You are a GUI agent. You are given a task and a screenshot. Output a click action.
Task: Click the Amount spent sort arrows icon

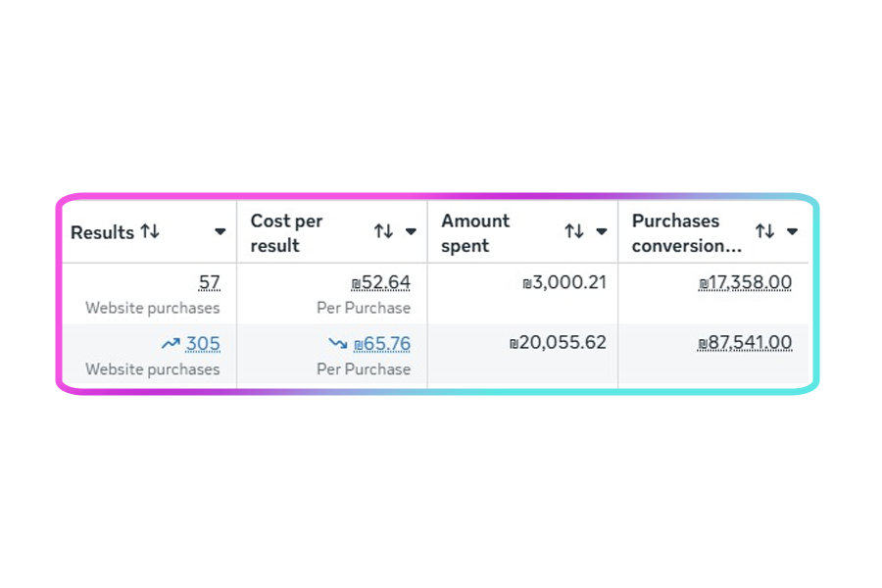(574, 231)
